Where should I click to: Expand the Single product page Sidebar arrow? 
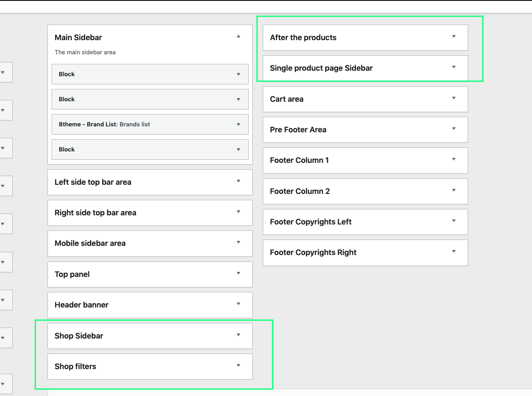(454, 67)
